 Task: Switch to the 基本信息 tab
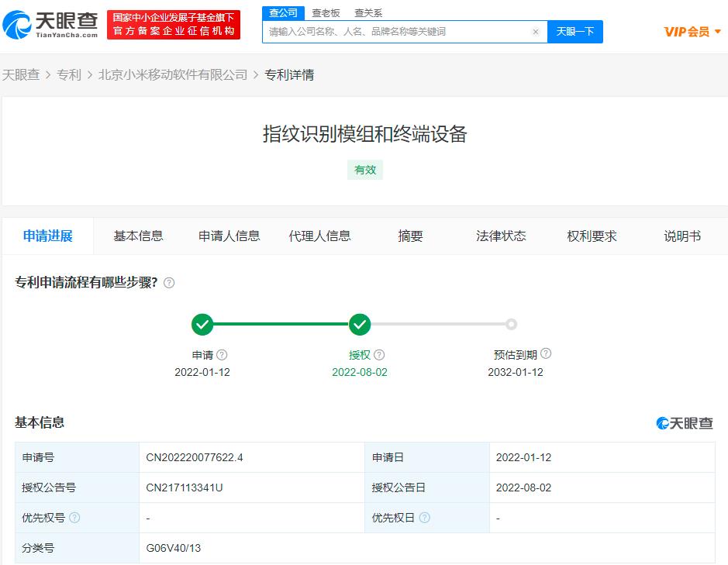(x=138, y=236)
